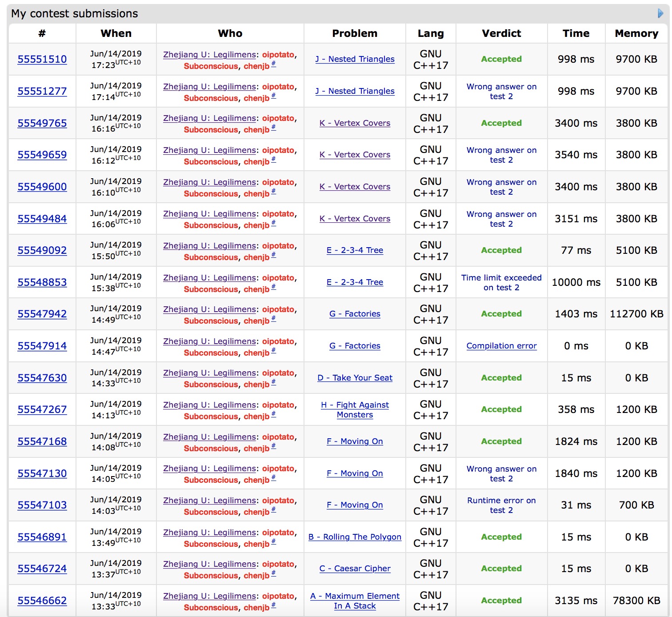Click the # mark beside chenjb in row 55546662

tap(273, 605)
